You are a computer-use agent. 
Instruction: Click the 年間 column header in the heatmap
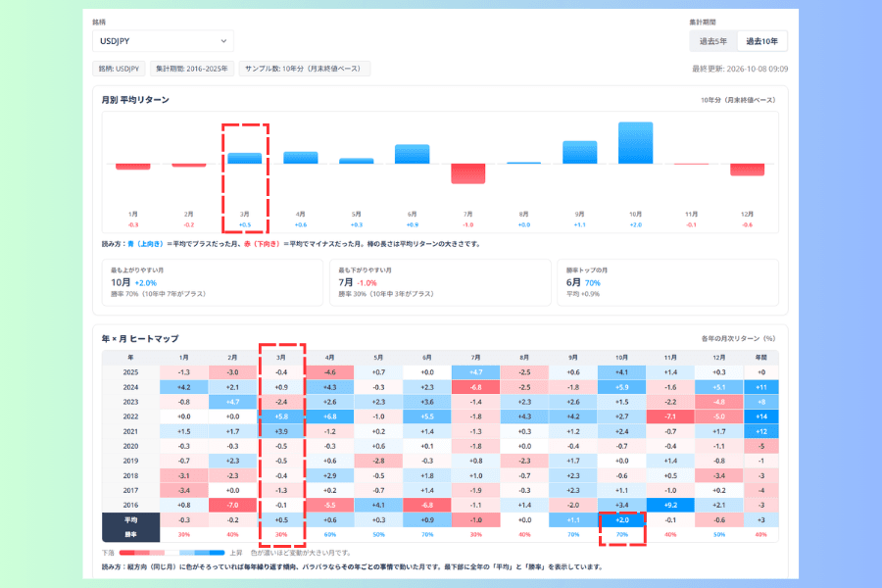(x=761, y=358)
